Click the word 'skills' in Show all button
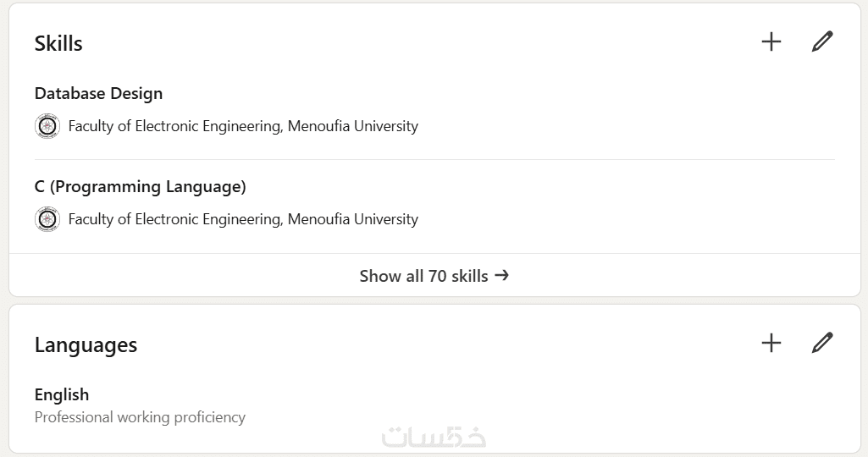This screenshot has width=868, height=457. [469, 276]
